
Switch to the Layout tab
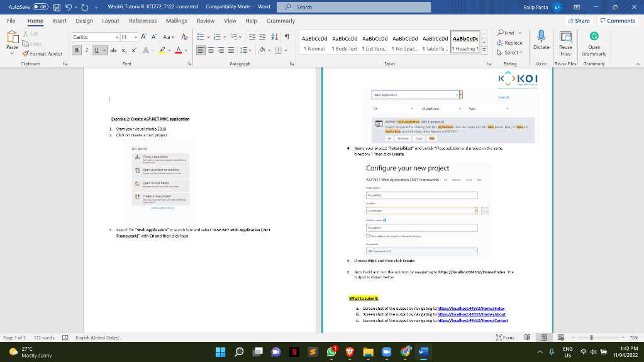tap(111, 21)
